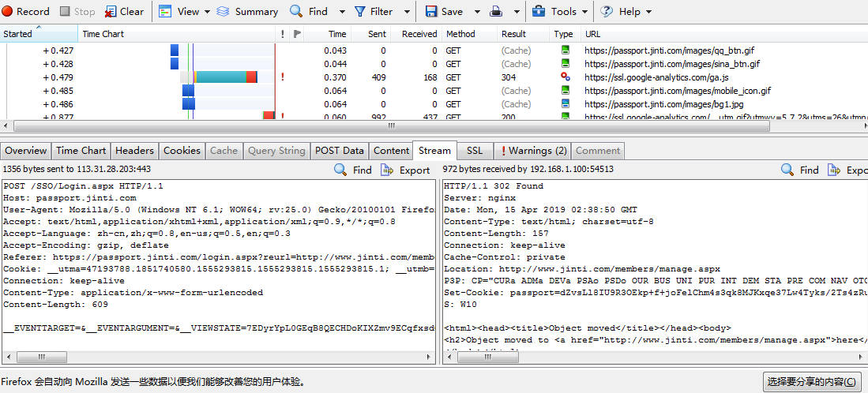
Task: Open the dropdown arrow beside toolbar Find
Action: 342,12
